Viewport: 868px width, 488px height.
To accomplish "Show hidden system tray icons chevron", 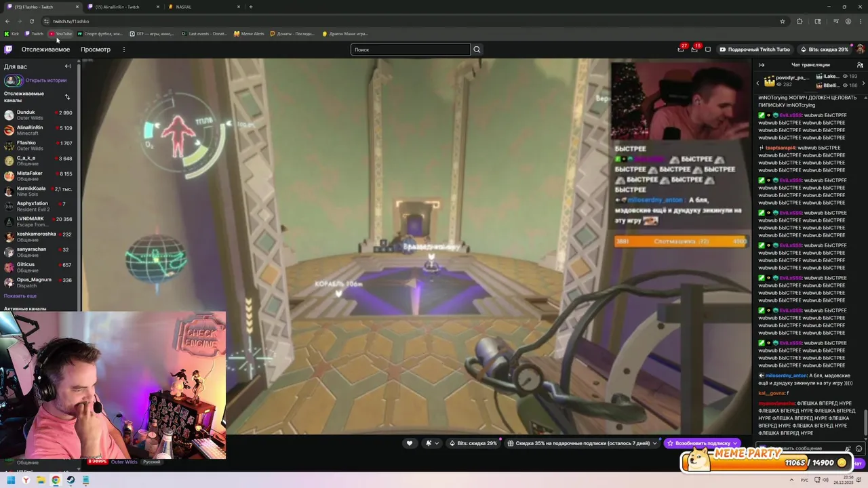I will [x=792, y=480].
